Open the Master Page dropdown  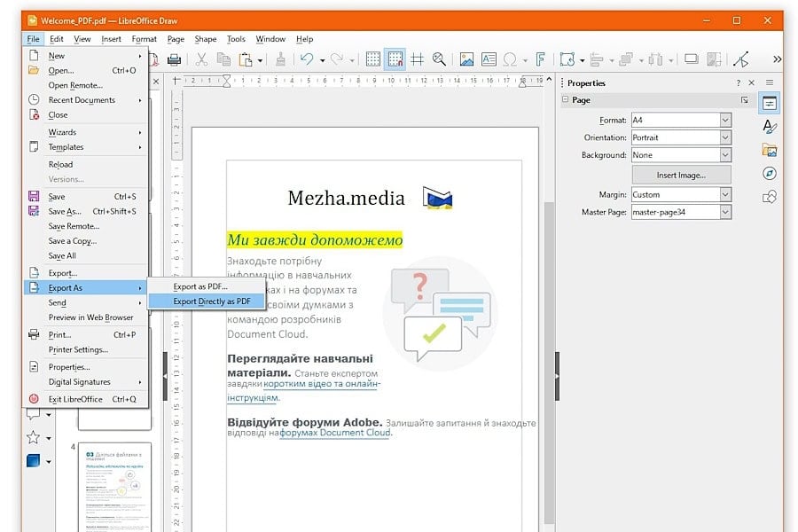[x=725, y=212]
